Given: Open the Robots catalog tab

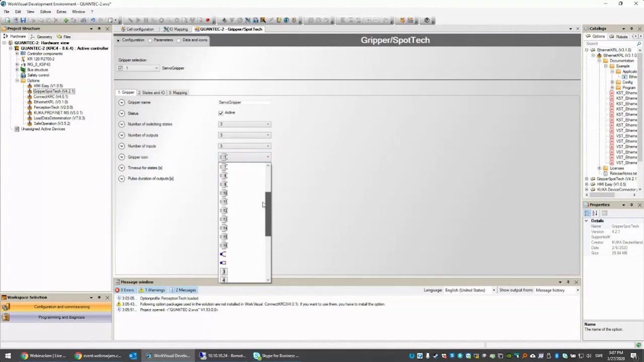Looking at the screenshot, I should coord(619,37).
